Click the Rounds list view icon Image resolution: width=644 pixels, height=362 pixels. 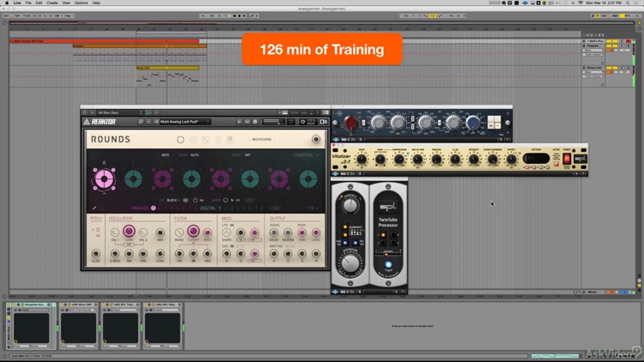click(x=218, y=140)
